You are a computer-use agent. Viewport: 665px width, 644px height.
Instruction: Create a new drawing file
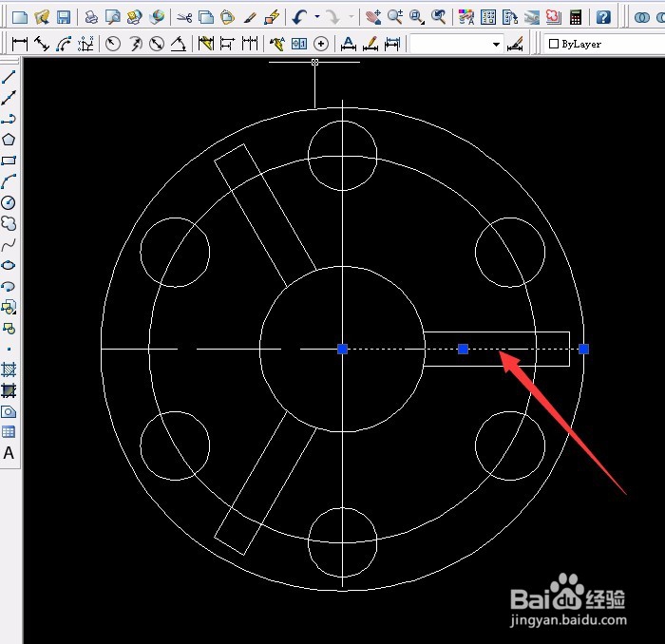tap(20, 17)
